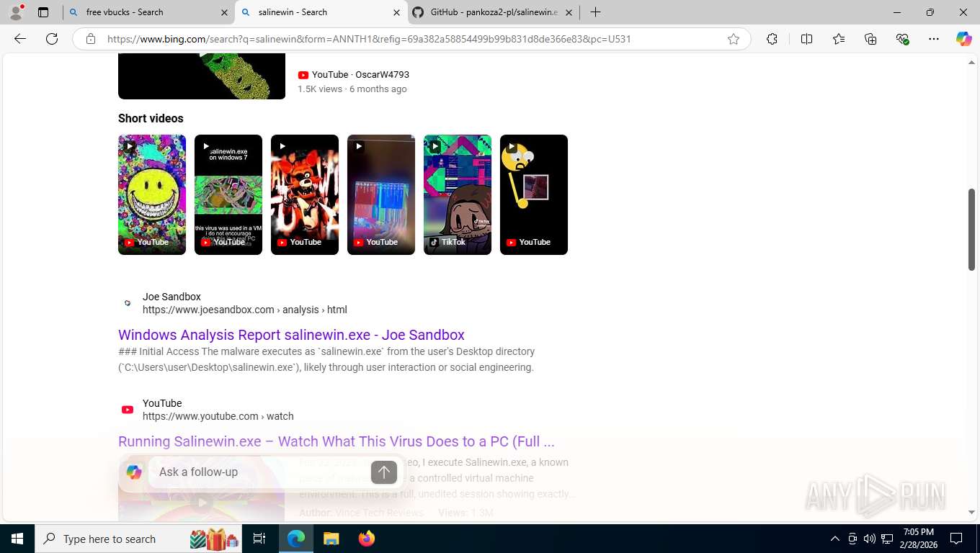
Task: Open the OscarW4793 video thumbnail at top
Action: click(202, 76)
